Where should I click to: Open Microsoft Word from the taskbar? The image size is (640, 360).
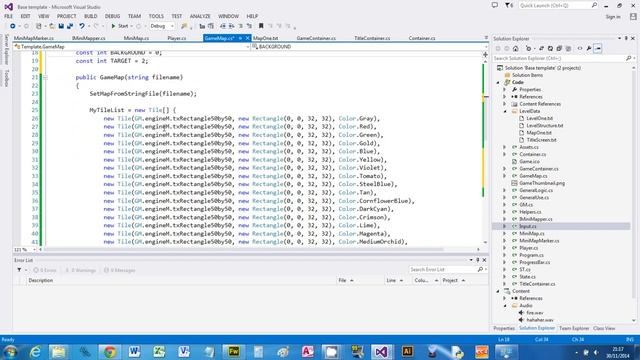[134, 351]
